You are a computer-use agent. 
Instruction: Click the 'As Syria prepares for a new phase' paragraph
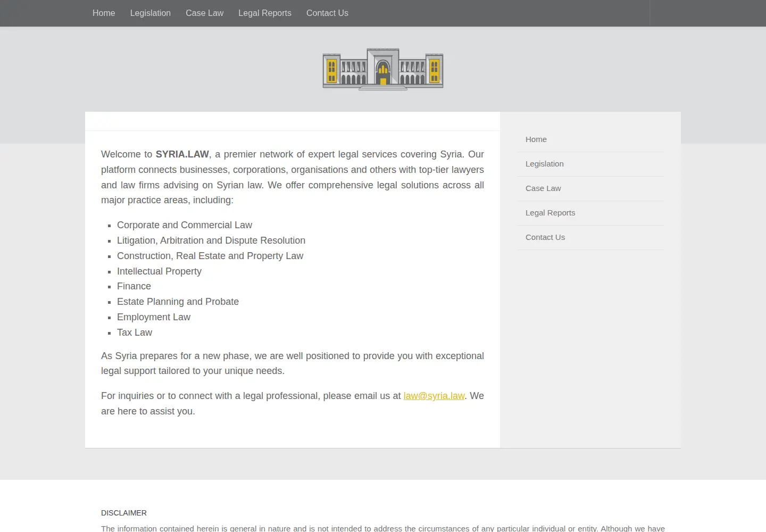pyautogui.click(x=293, y=363)
